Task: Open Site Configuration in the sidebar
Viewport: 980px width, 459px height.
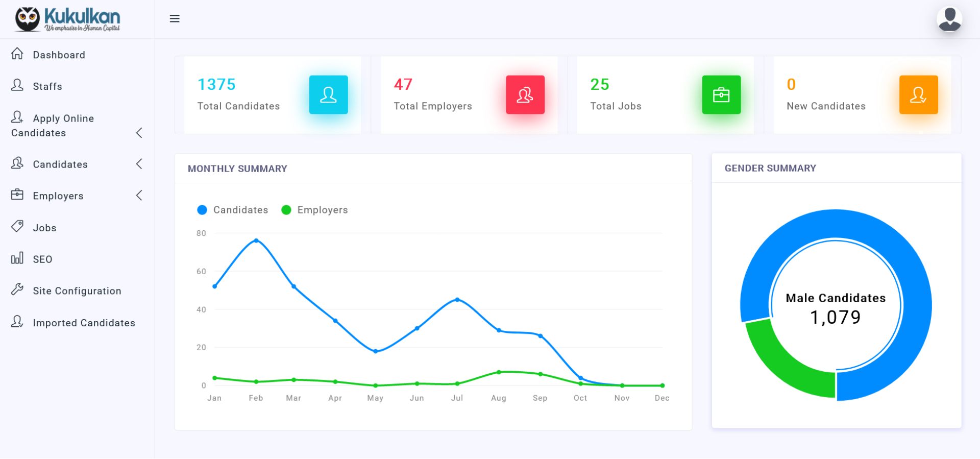Action: pos(77,291)
